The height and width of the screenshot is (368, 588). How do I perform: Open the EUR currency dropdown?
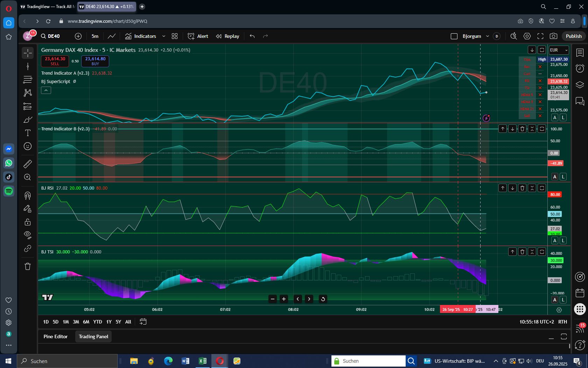(559, 50)
